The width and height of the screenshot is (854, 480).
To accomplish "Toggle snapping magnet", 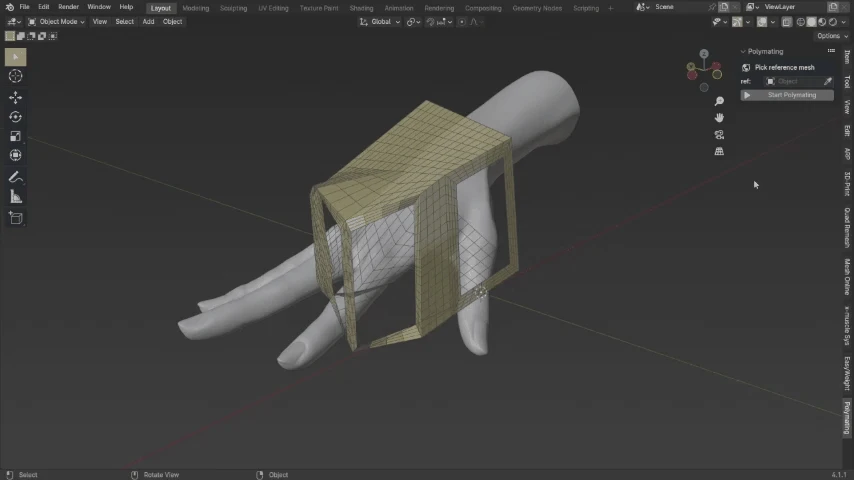I will [430, 22].
